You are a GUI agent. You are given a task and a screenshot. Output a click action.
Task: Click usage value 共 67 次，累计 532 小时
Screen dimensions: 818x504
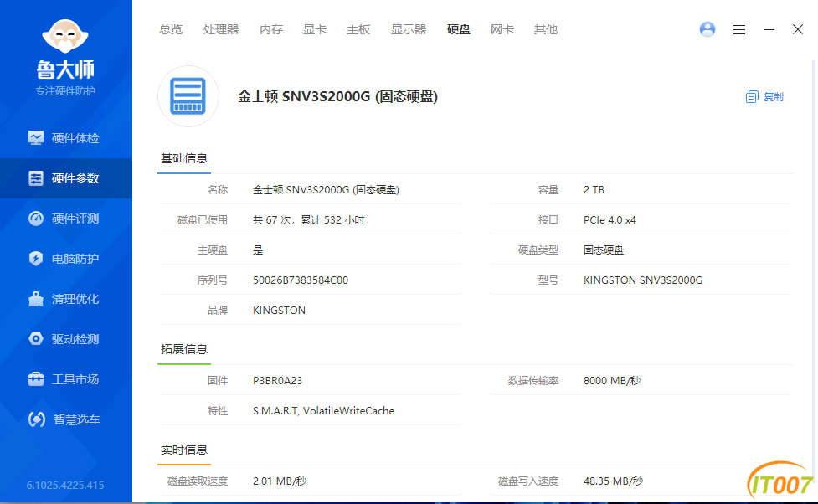click(x=309, y=220)
